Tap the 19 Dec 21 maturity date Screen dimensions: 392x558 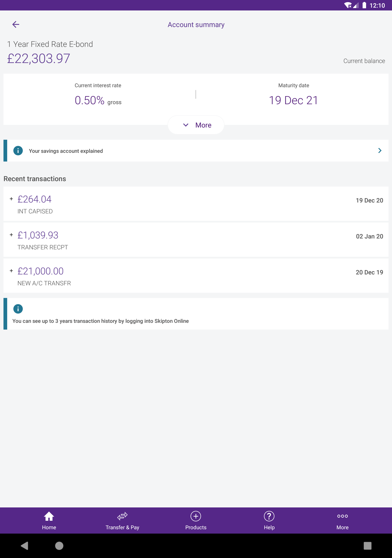click(x=293, y=100)
